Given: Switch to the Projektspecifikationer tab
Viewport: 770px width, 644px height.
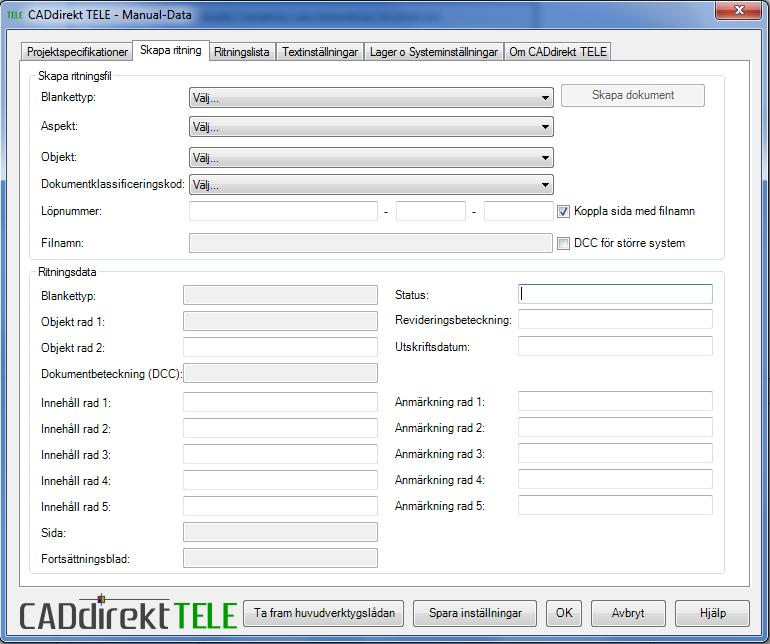Looking at the screenshot, I should [x=77, y=52].
